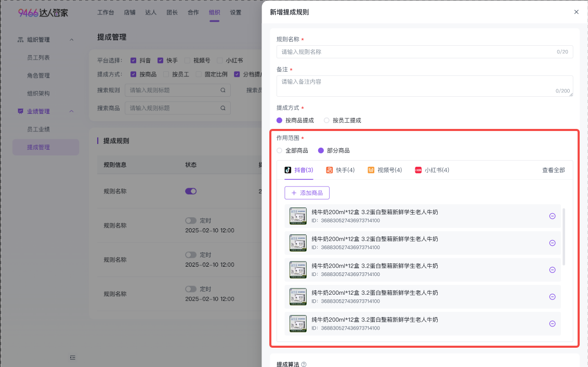Switch to the 抖音(3) tab
This screenshot has height=367, width=588.
299,170
